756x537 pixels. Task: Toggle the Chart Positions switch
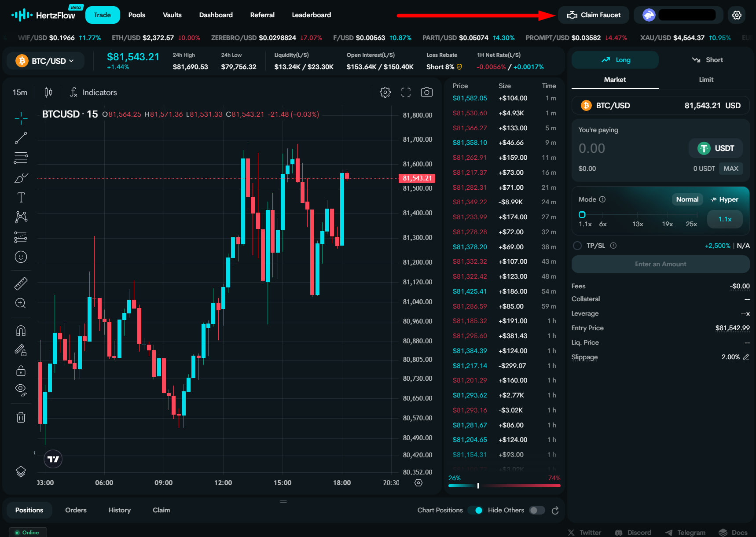(x=475, y=510)
